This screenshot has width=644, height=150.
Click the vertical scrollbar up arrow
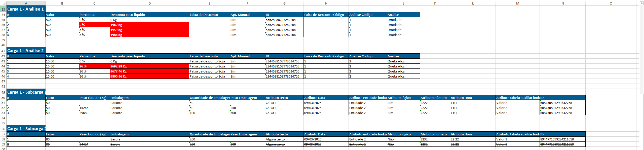click(641, 3)
